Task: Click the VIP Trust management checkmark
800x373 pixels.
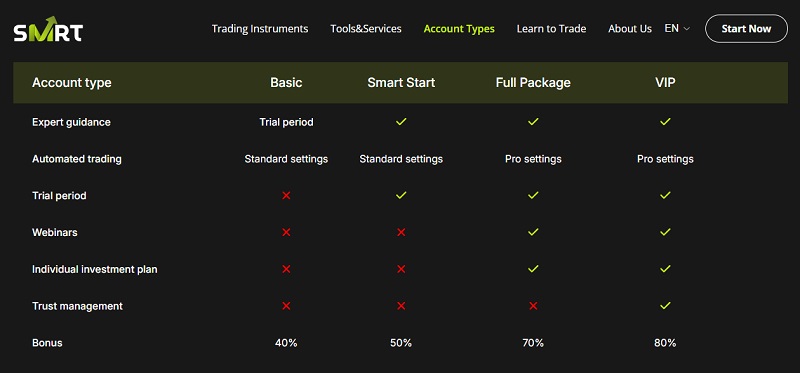Action: (x=665, y=306)
